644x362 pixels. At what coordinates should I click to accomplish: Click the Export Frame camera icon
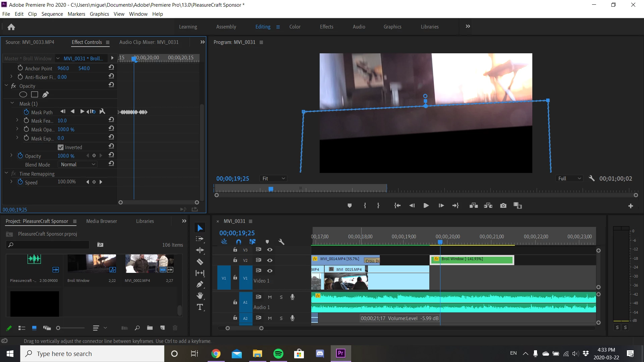click(x=503, y=205)
